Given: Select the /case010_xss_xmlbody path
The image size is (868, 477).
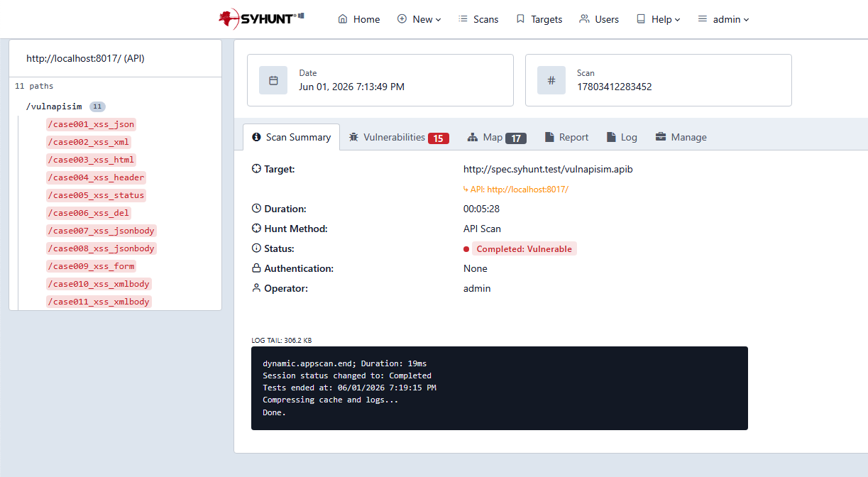Looking at the screenshot, I should (x=99, y=284).
